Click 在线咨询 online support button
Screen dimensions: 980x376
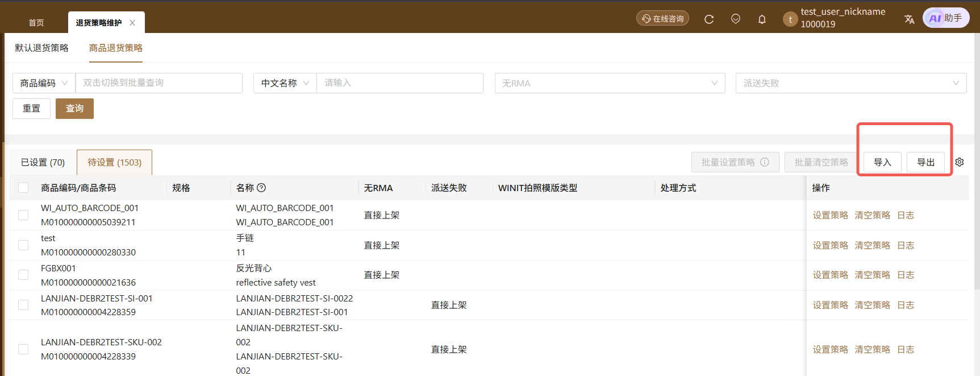[662, 19]
